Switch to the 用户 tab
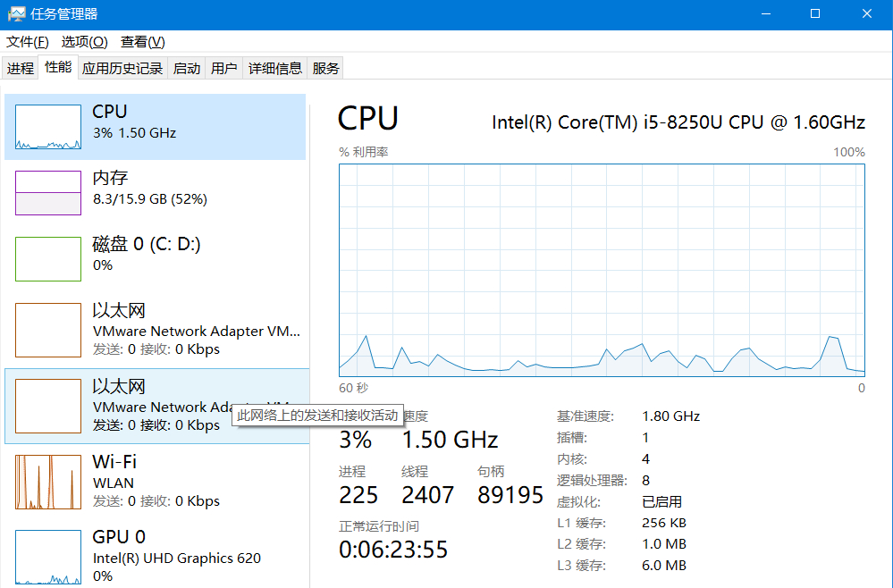This screenshot has height=588, width=893. tap(224, 69)
